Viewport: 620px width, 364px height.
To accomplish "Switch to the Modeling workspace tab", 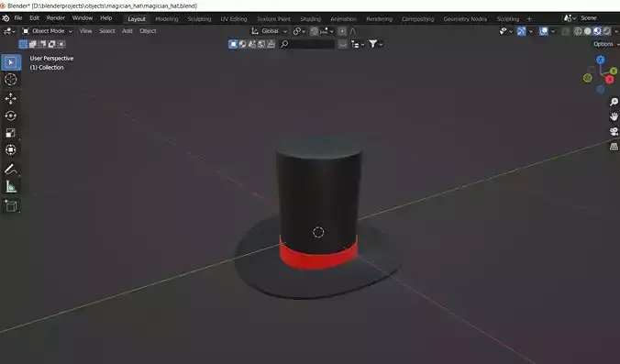I will click(167, 18).
